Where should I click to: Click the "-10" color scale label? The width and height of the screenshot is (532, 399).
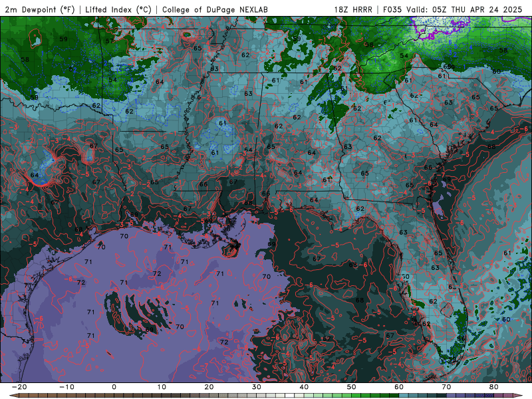(66, 387)
